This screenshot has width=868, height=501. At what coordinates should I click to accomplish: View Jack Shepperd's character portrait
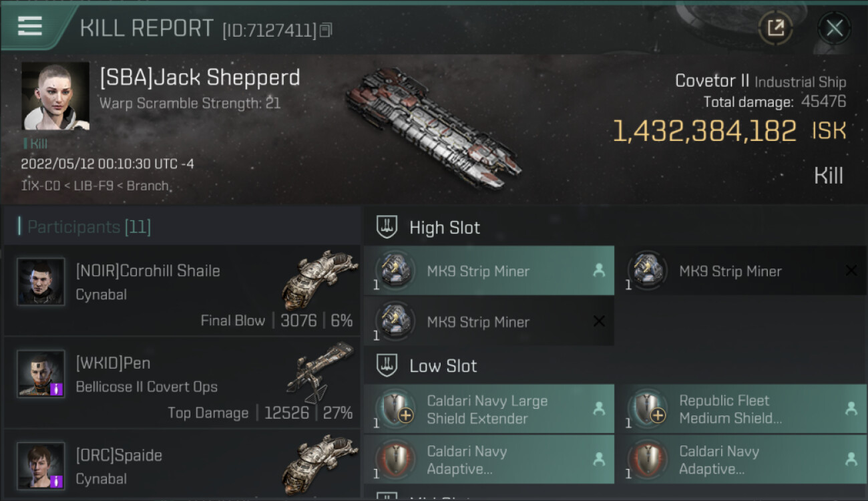55,96
